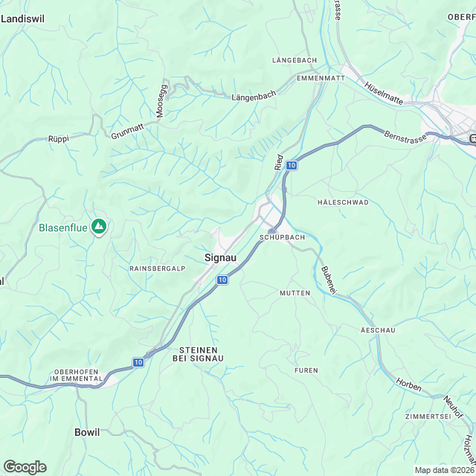Click the Map data copyright text

tap(445, 470)
